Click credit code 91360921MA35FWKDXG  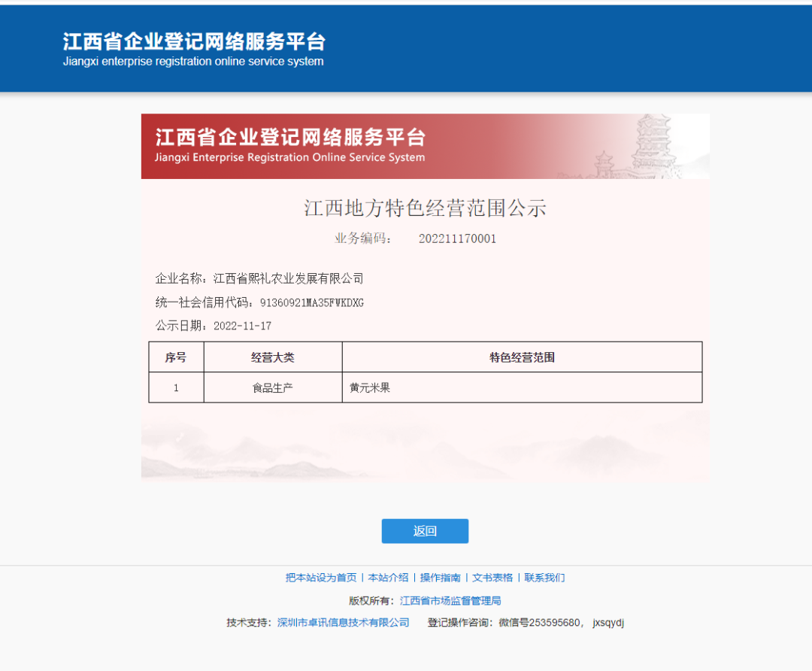(312, 302)
